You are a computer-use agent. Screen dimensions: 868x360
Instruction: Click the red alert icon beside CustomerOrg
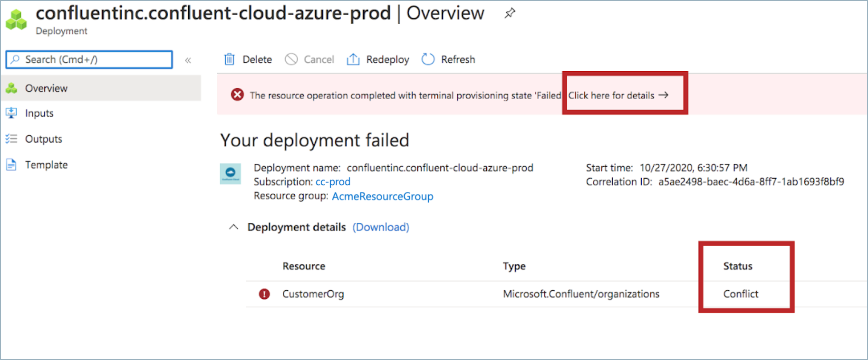coord(264,294)
